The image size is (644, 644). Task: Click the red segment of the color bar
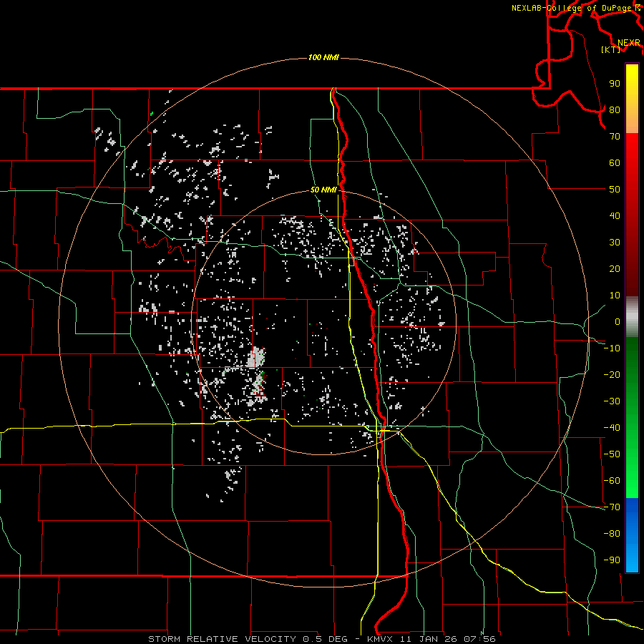point(632,215)
